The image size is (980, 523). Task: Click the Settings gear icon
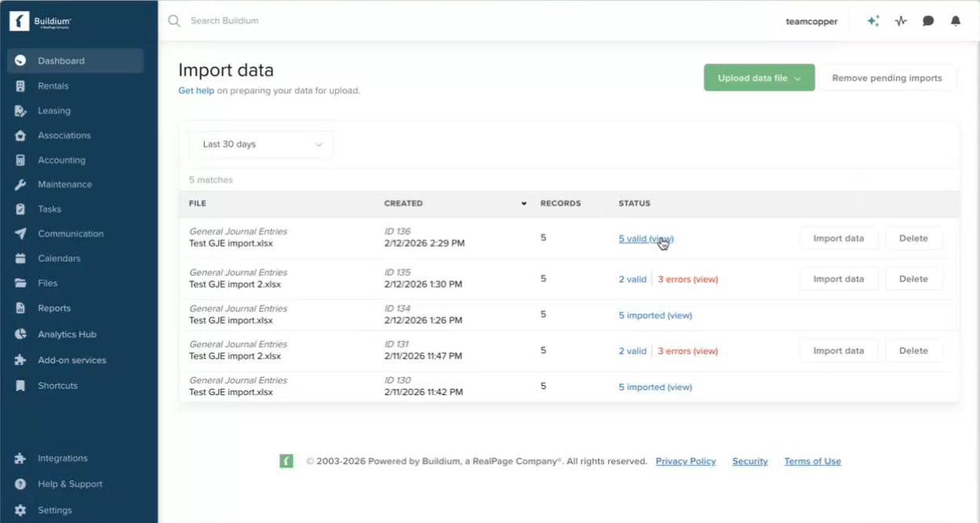[x=20, y=510]
